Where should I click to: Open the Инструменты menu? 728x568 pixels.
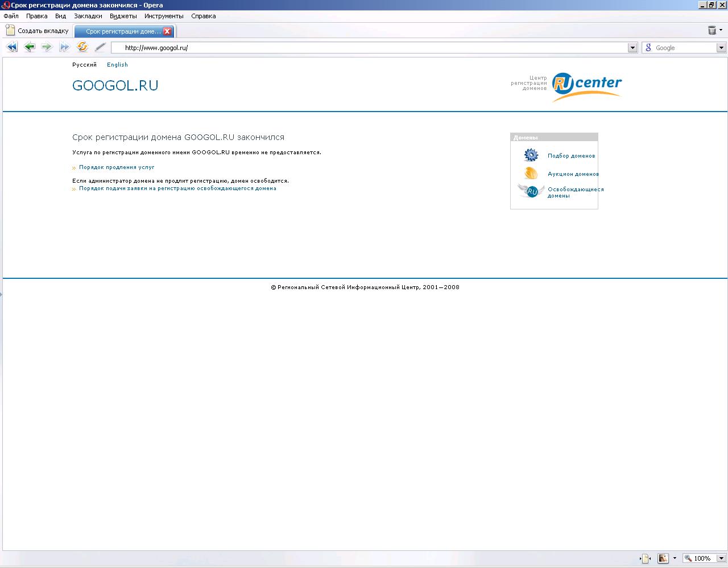[164, 16]
